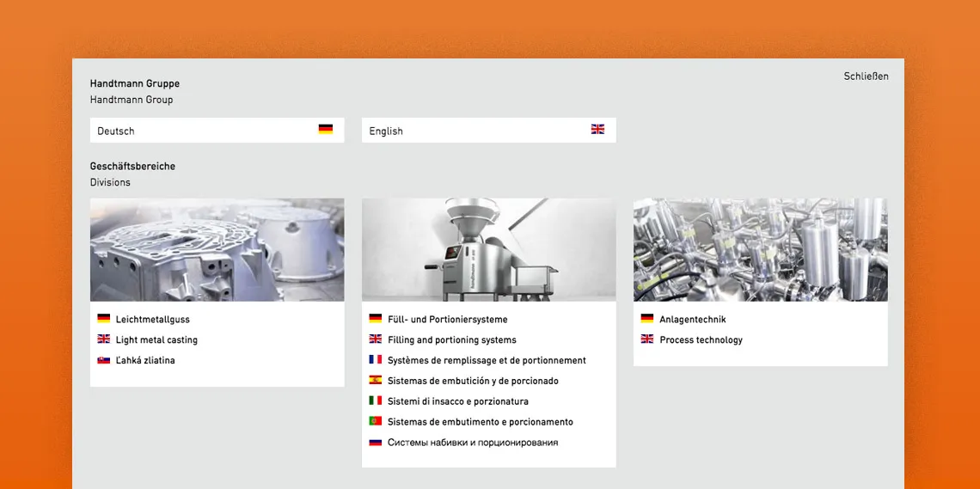Image resolution: width=980 pixels, height=489 pixels.
Task: Click the Geschäftsbereiche heading
Action: click(132, 166)
